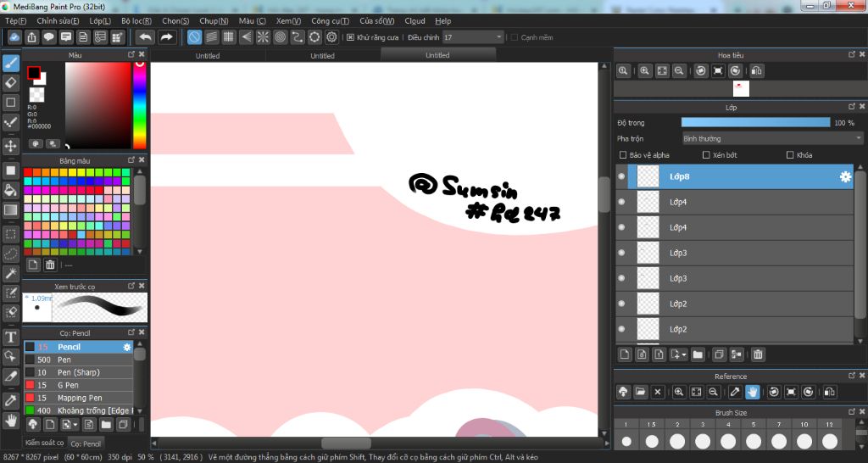
Task: Select the Gradient tool
Action: pyautogui.click(x=10, y=210)
